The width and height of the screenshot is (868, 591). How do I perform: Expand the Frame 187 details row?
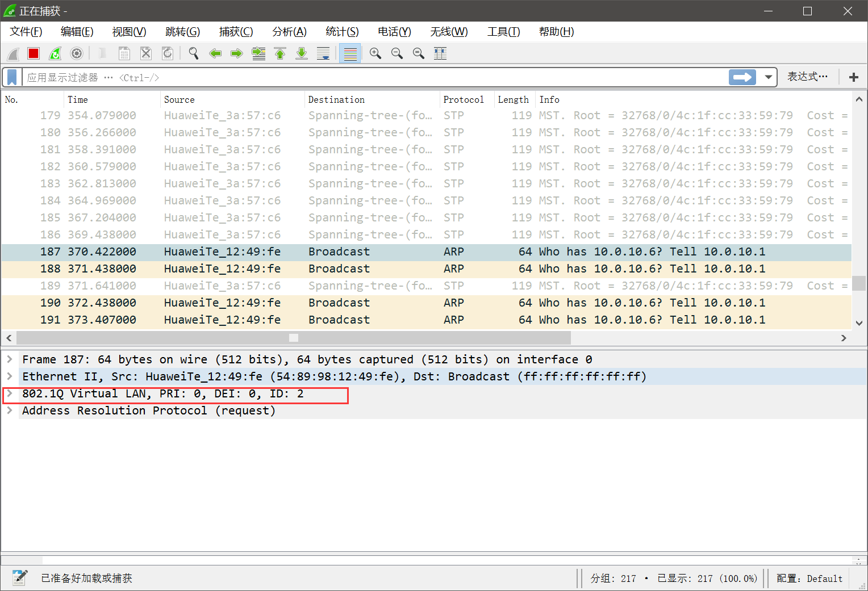pyautogui.click(x=10, y=359)
